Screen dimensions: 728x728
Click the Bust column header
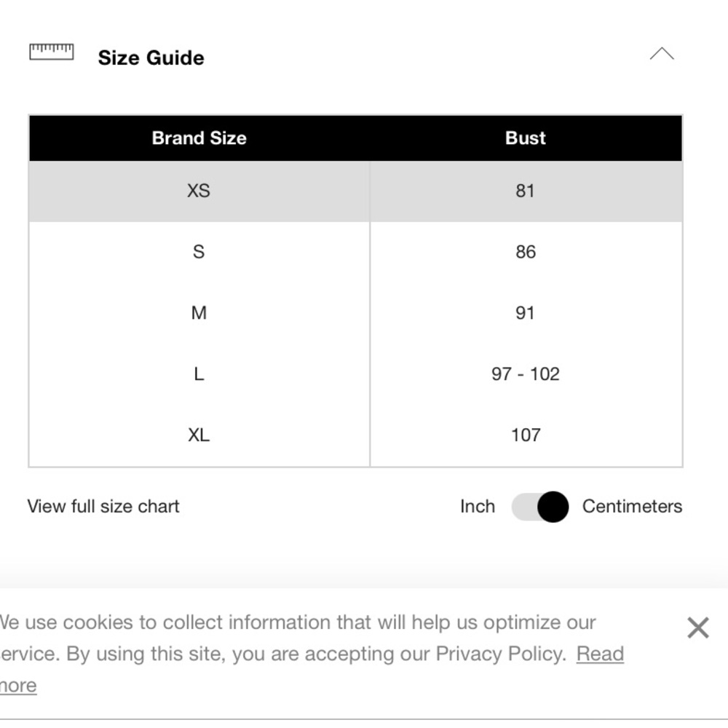click(525, 138)
